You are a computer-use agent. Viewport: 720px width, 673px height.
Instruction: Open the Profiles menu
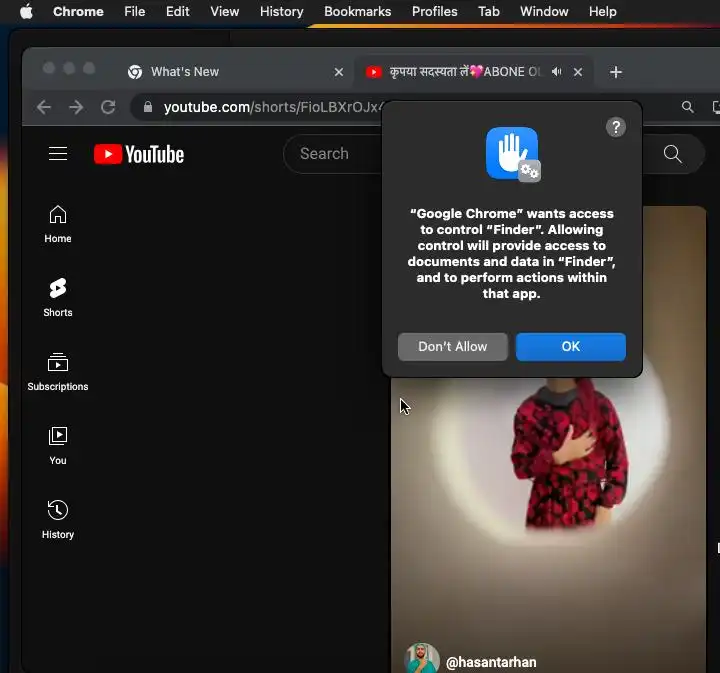[434, 11]
